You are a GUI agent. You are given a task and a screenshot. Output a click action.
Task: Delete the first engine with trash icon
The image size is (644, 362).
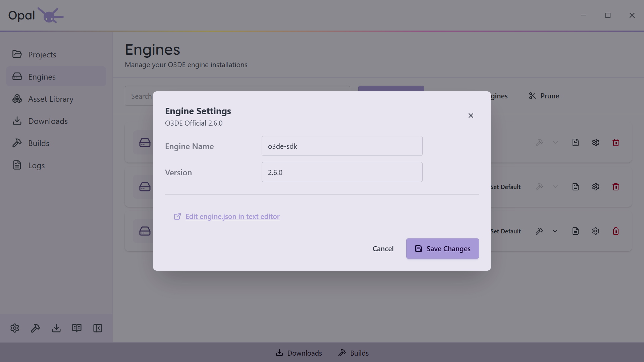pos(616,142)
